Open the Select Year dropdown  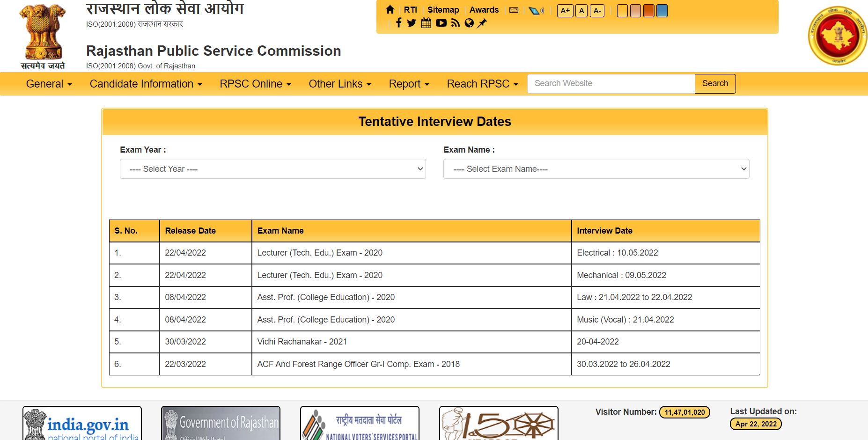(272, 169)
